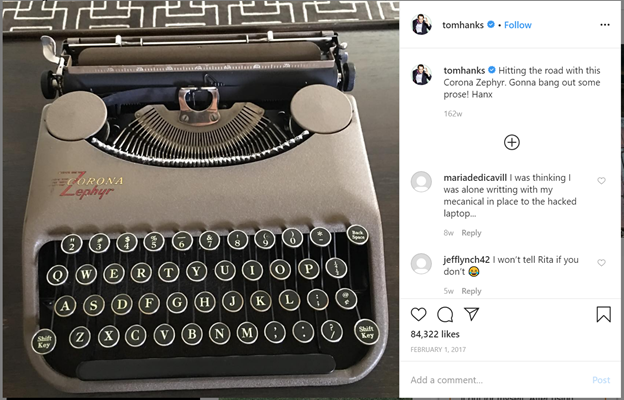Click the tomhanks avatar beside caption
624x400 pixels.
pyautogui.click(x=421, y=74)
